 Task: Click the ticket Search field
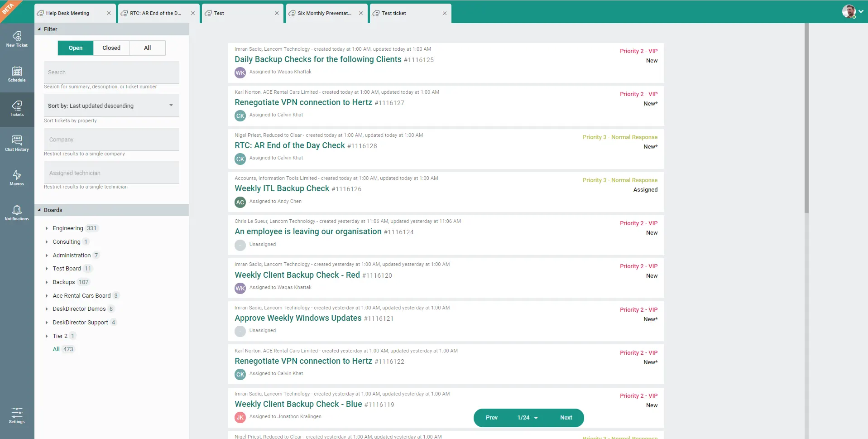click(x=111, y=72)
